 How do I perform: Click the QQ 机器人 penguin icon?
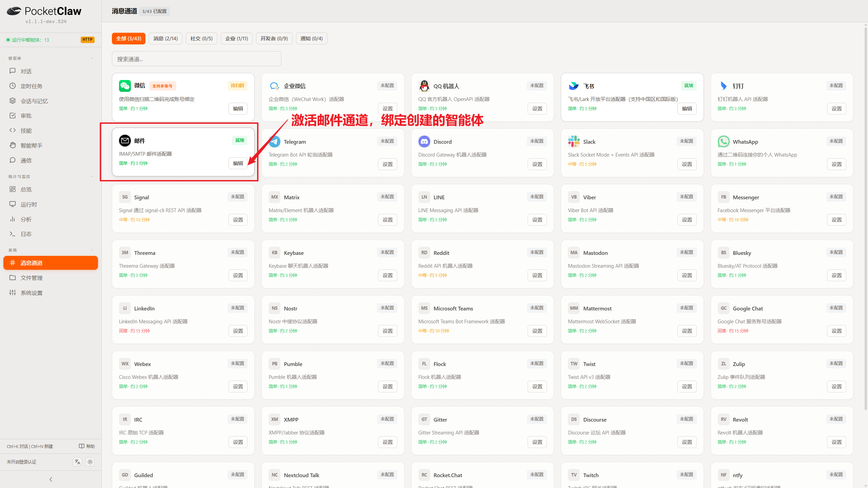coord(424,86)
